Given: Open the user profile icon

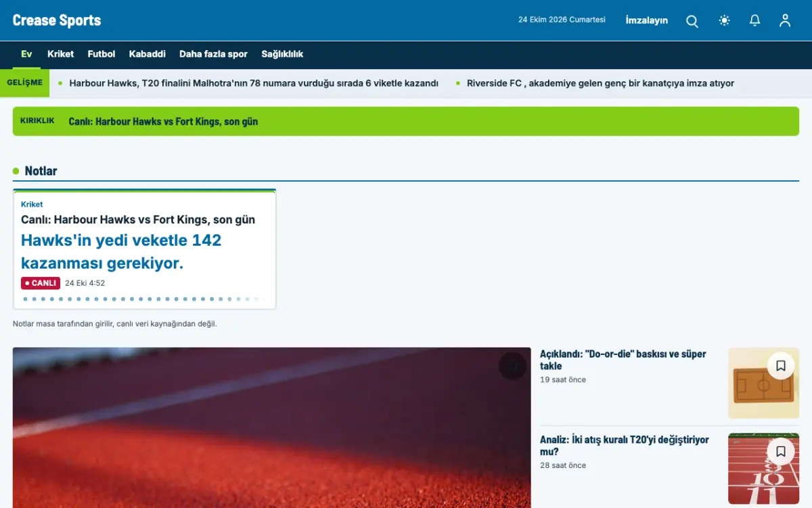Looking at the screenshot, I should [x=785, y=20].
